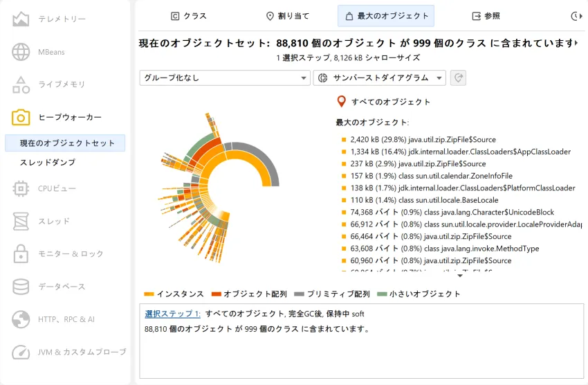
Task: Click the 参照 arrow tab icon
Action: pos(476,16)
